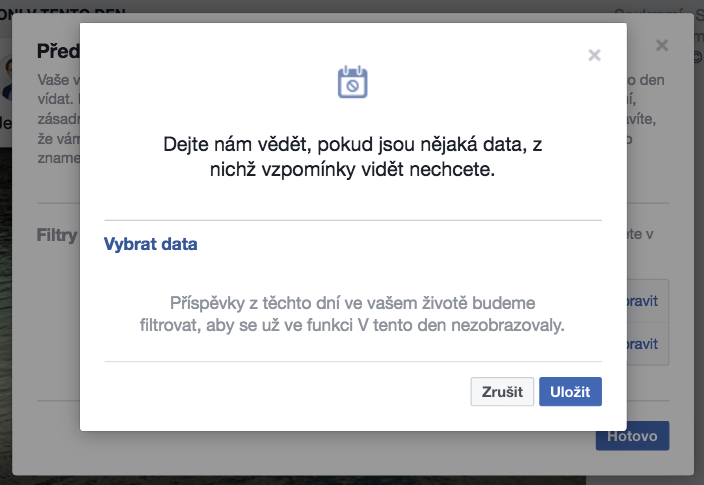Click the background dialog title starting 'Před'
The image size is (704, 485).
58,51
